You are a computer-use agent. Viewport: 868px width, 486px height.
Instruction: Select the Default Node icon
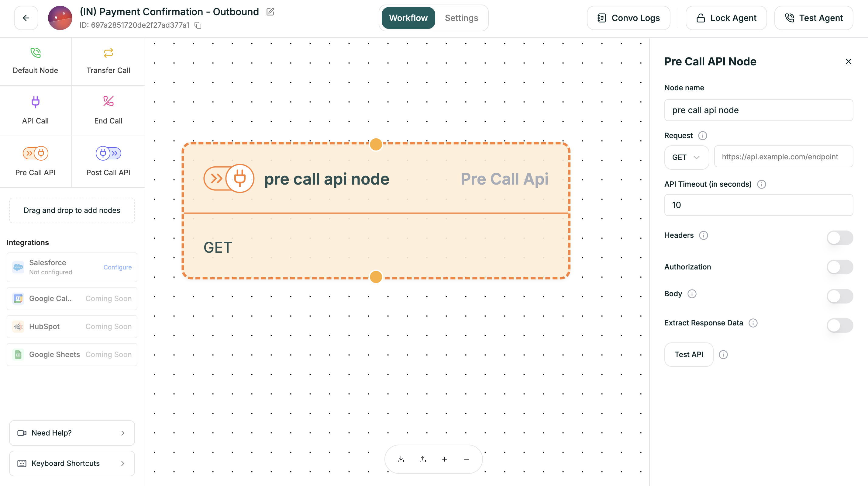[35, 53]
